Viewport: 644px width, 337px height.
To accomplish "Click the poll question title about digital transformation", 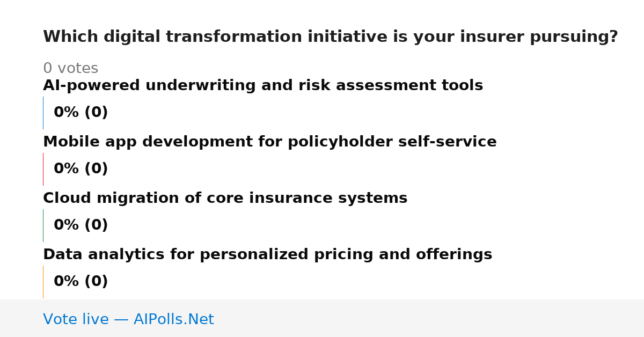I will point(331,37).
